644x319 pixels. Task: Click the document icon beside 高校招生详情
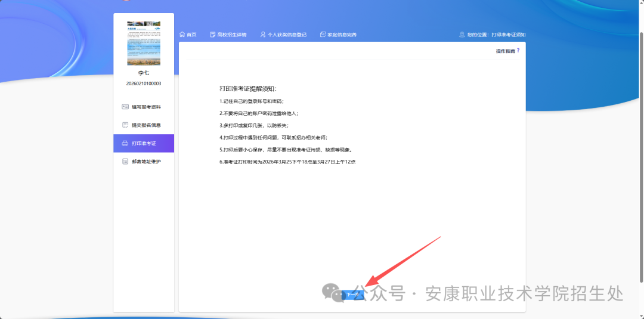[213, 35]
